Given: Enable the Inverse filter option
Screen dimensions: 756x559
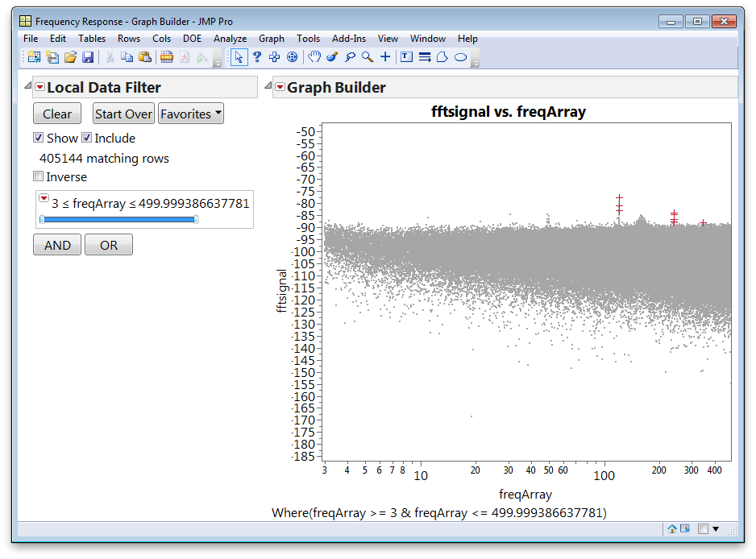Looking at the screenshot, I should click(38, 176).
